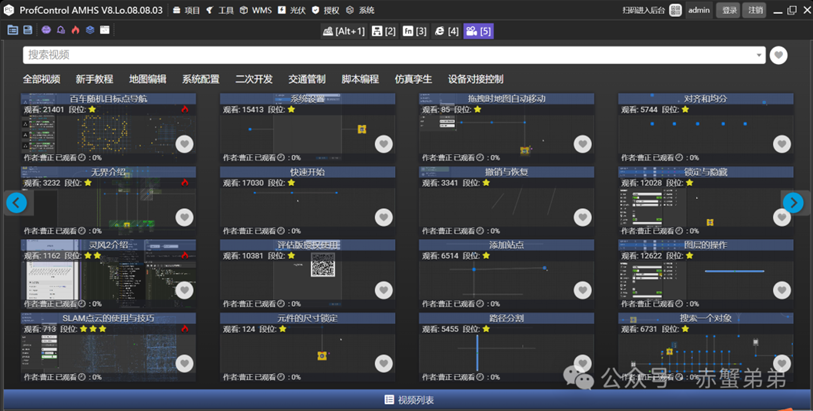Click the flame icon in the toolbar
This screenshot has height=411, width=813.
coord(75,30)
